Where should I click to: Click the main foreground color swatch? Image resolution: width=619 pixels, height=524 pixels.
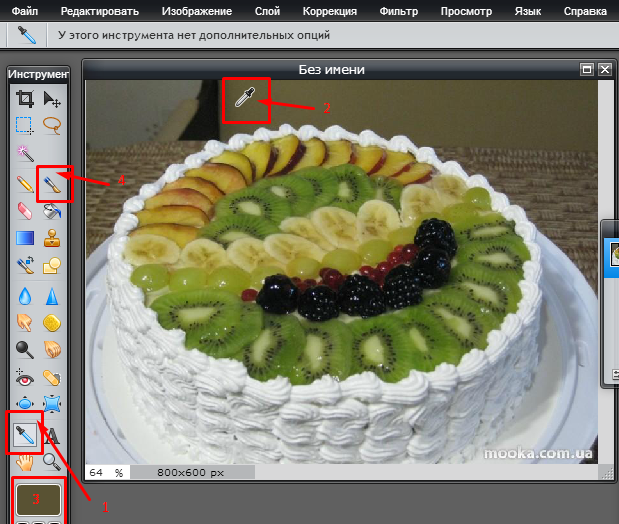point(37,499)
